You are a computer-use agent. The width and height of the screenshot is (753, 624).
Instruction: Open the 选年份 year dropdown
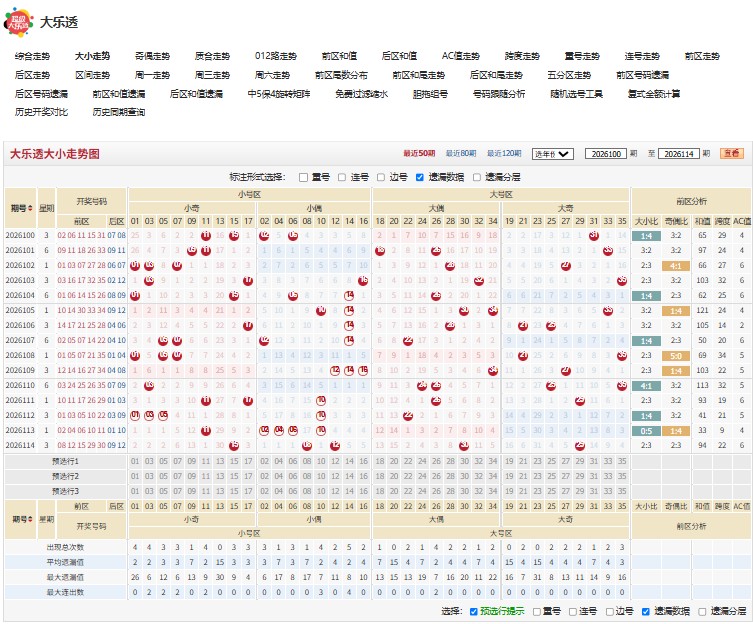pyautogui.click(x=553, y=154)
